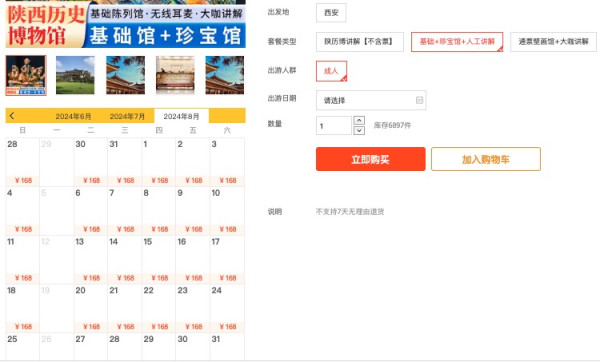The height and width of the screenshot is (362, 600).
Task: Open the 出游日期 请选择 dropdown
Action: pyautogui.click(x=371, y=100)
